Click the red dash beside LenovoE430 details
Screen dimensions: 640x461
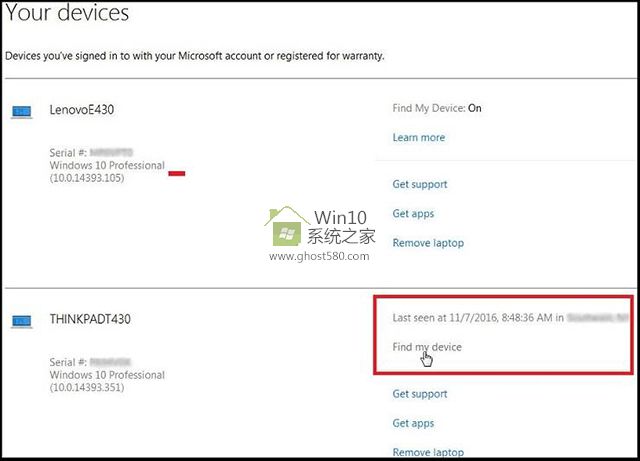tap(177, 172)
